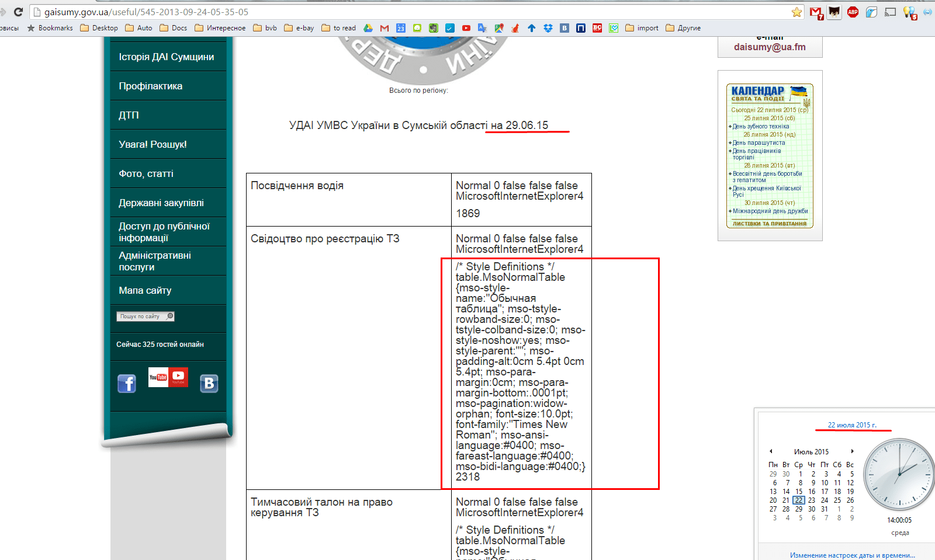This screenshot has width=935, height=560.
Task: Click the Міжнародний день дружби link
Action: point(770,211)
